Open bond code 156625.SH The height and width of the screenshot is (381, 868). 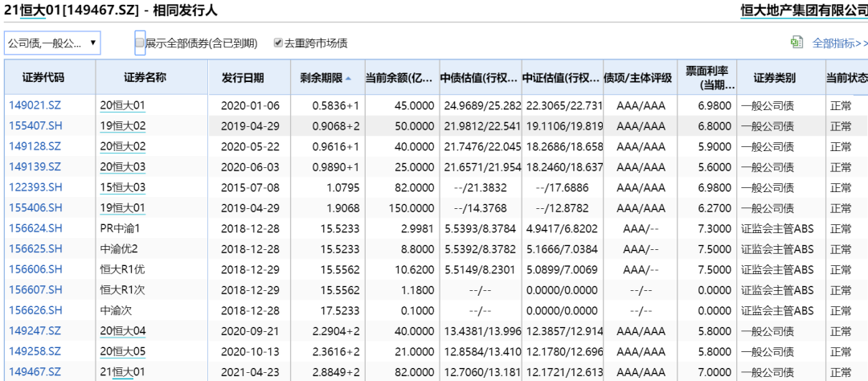tap(35, 249)
